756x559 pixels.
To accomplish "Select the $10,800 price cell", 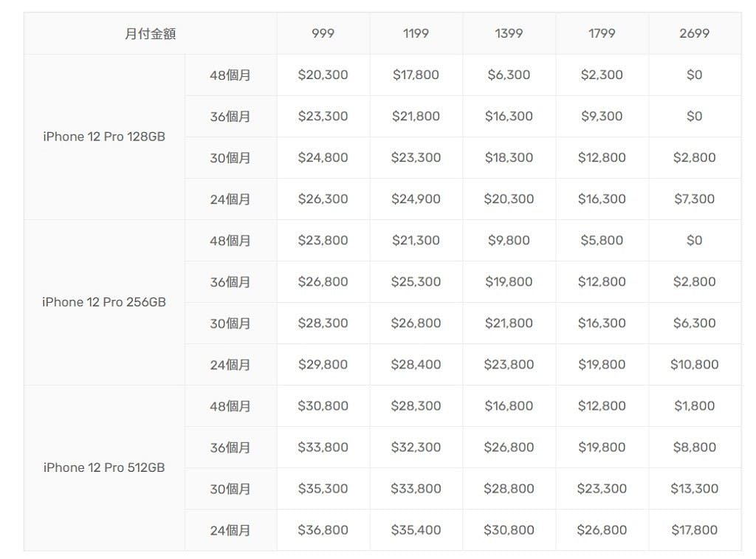I will [694, 364].
